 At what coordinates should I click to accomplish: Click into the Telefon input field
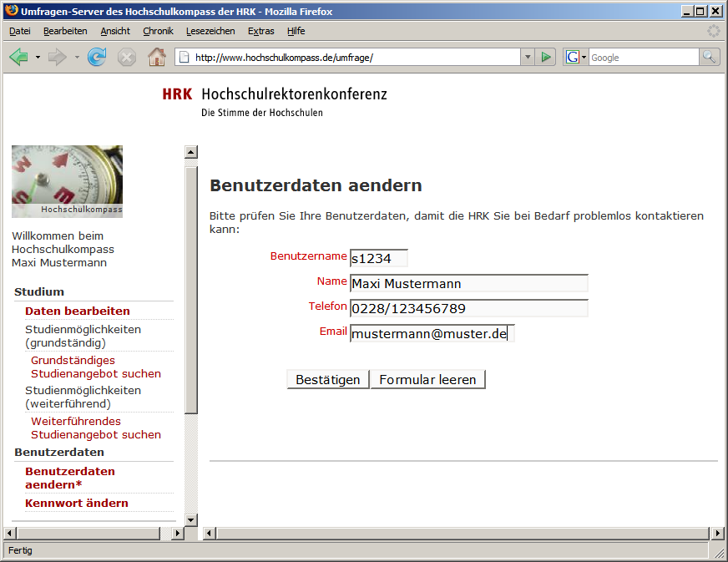[x=468, y=308]
